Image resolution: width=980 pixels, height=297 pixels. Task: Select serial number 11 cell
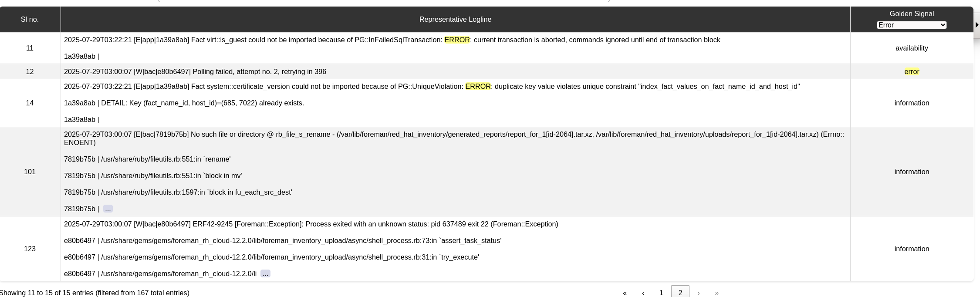coord(30,48)
